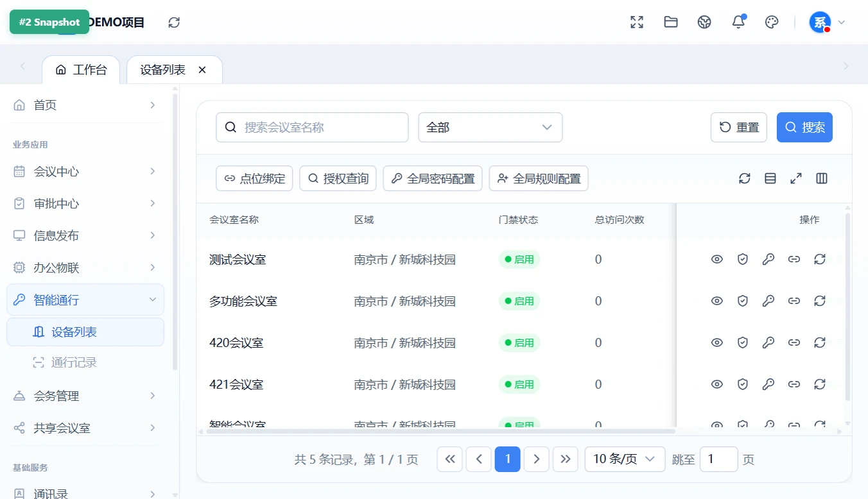This screenshot has height=499, width=868.
Task: Click link binding icon for 421会议室
Action: [x=794, y=384]
